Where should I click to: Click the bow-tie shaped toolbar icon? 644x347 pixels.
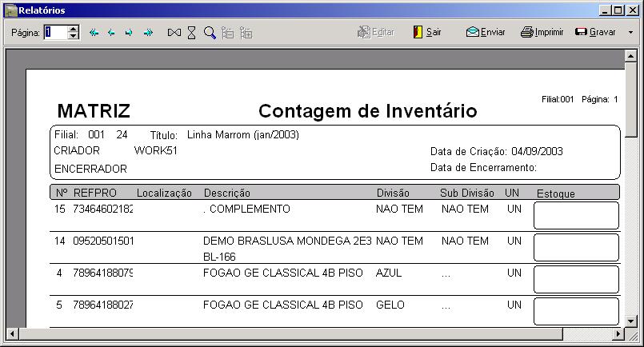[x=174, y=33]
